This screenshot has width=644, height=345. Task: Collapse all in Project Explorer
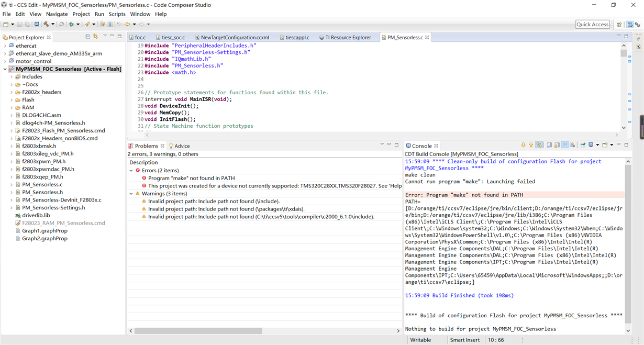point(87,37)
